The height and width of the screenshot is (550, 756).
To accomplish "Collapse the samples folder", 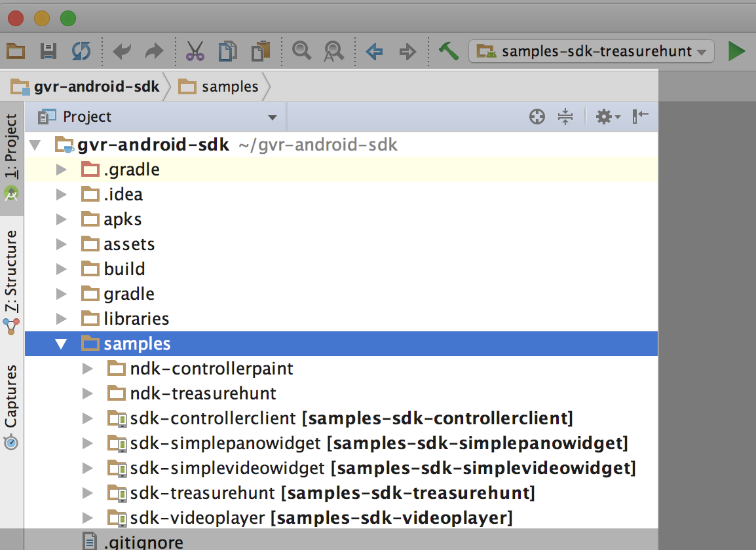I will click(61, 344).
